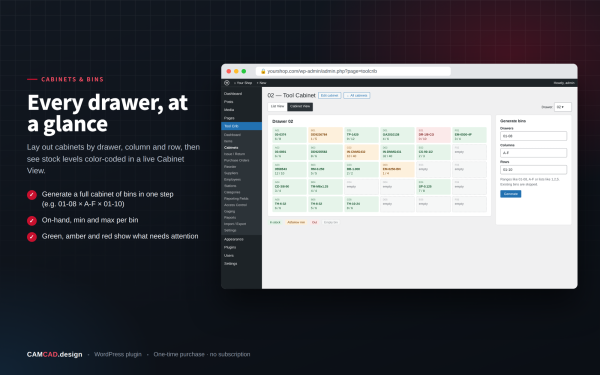Click the WordPress logo in admin bar
This screenshot has height=375, width=600.
coord(227,83)
